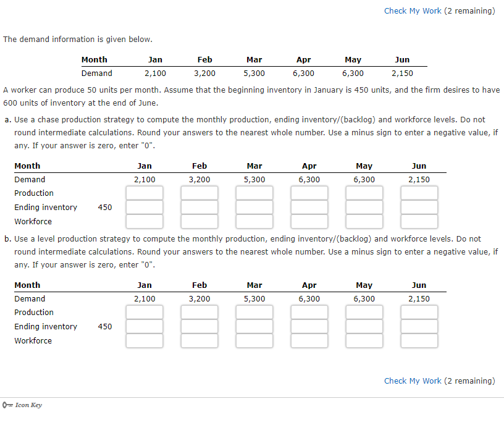Open the Icon Key link
Viewport: 504px width, 438px height.
27,405
